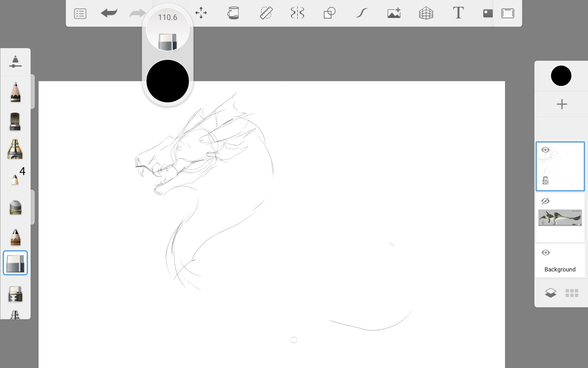This screenshot has width=588, height=368.
Task: Select the predictive stroke tool
Action: tap(362, 13)
